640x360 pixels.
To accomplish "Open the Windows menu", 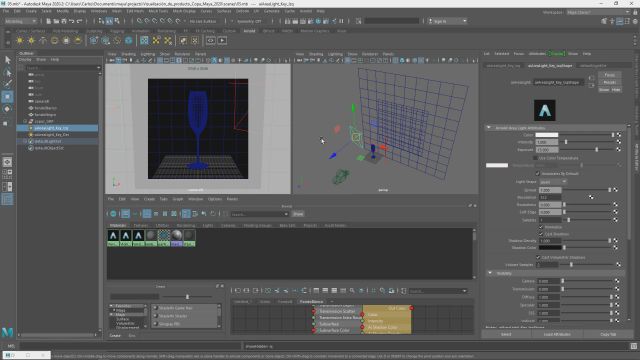I will (99, 11).
